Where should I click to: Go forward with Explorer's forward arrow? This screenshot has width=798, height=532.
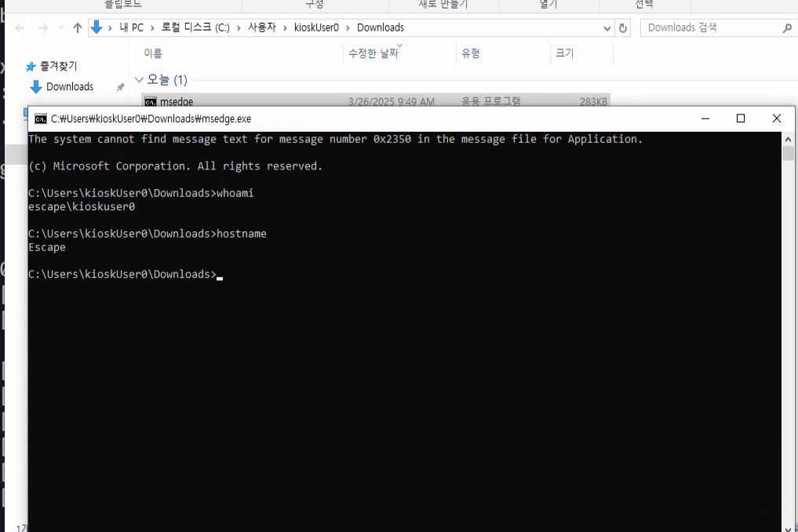coord(43,28)
